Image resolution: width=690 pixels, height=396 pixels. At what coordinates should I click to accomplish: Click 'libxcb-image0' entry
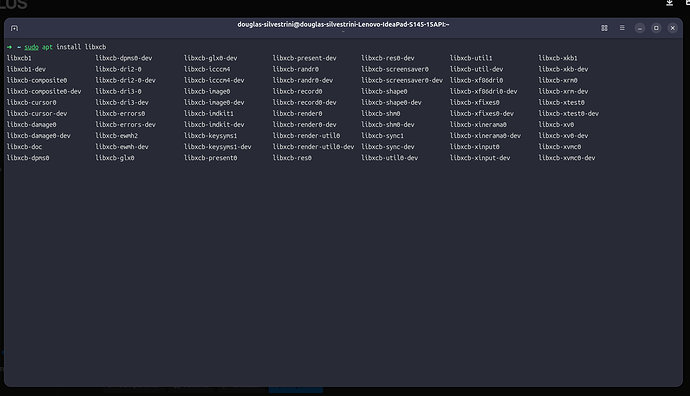tap(207, 91)
